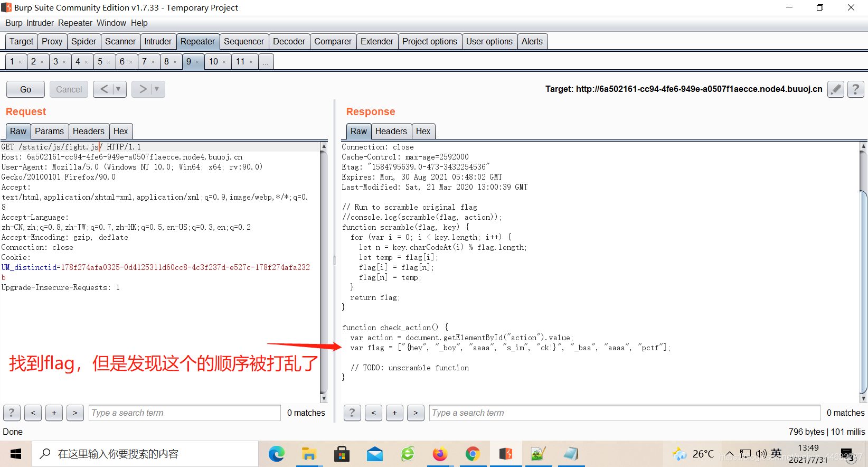Select the Request Params tab
Screen dimensions: 868x467
(x=50, y=131)
